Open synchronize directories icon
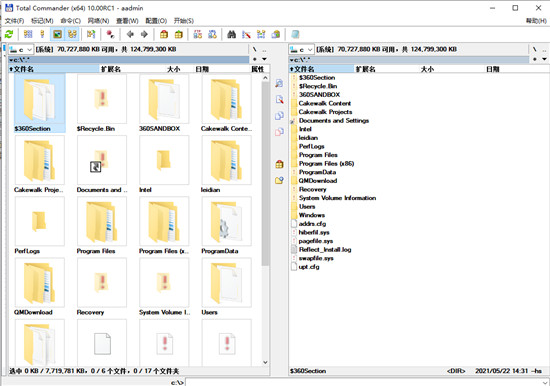This screenshot has height=386, width=550. [x=261, y=34]
